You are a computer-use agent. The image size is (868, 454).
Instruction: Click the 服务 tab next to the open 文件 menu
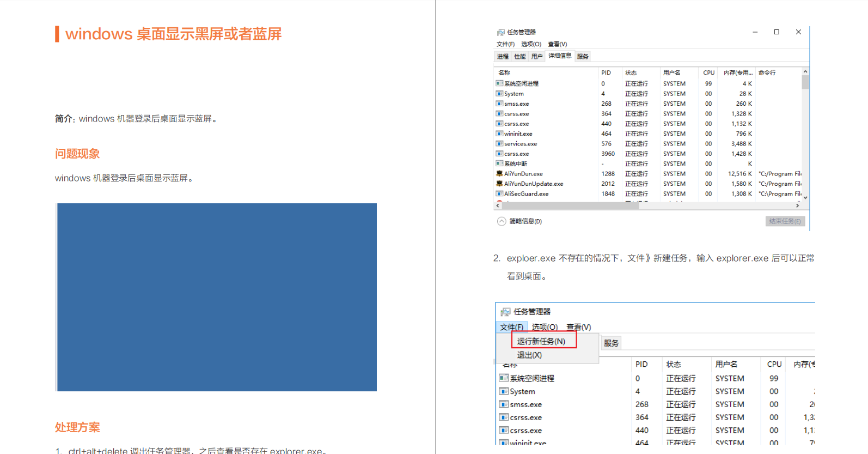click(611, 343)
